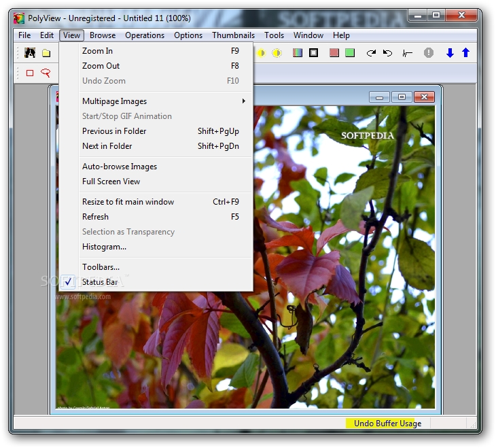Image resolution: width=496 pixels, height=448 pixels.
Task: Maximize the PolyView main window
Action: click(436, 16)
